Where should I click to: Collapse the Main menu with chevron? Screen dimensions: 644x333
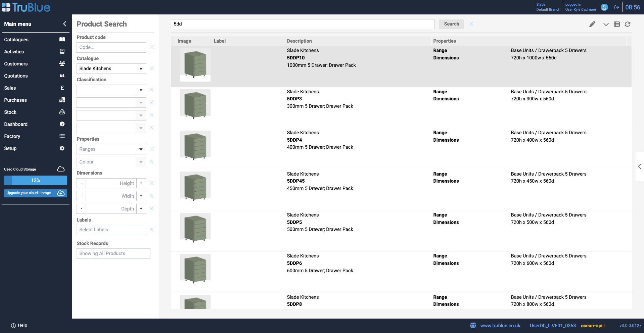point(64,24)
